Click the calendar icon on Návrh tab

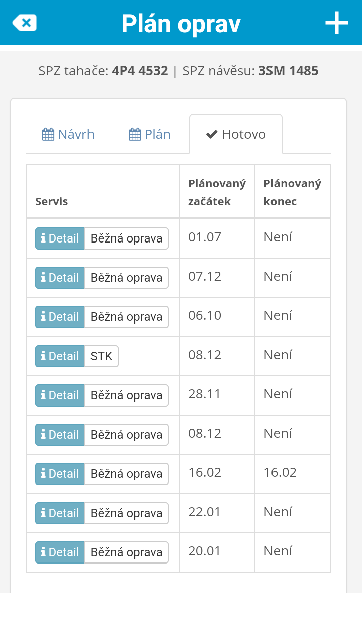[48, 134]
